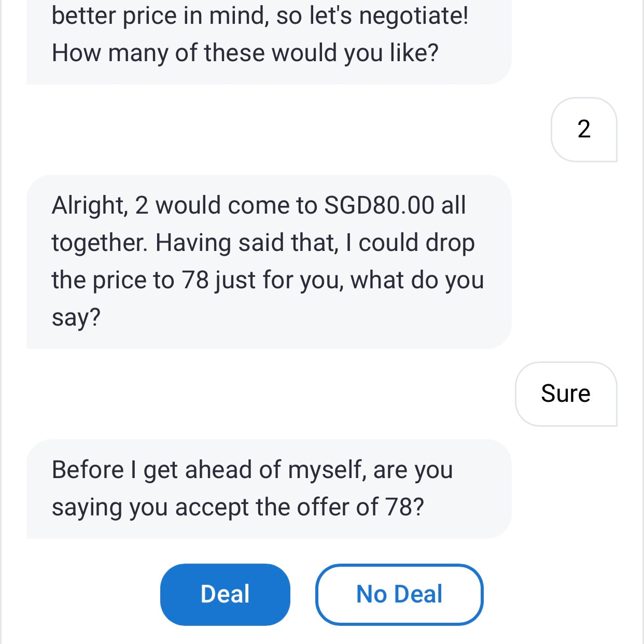Click "How many of these would you like?"
Screen dimensions: 644x644
[245, 53]
